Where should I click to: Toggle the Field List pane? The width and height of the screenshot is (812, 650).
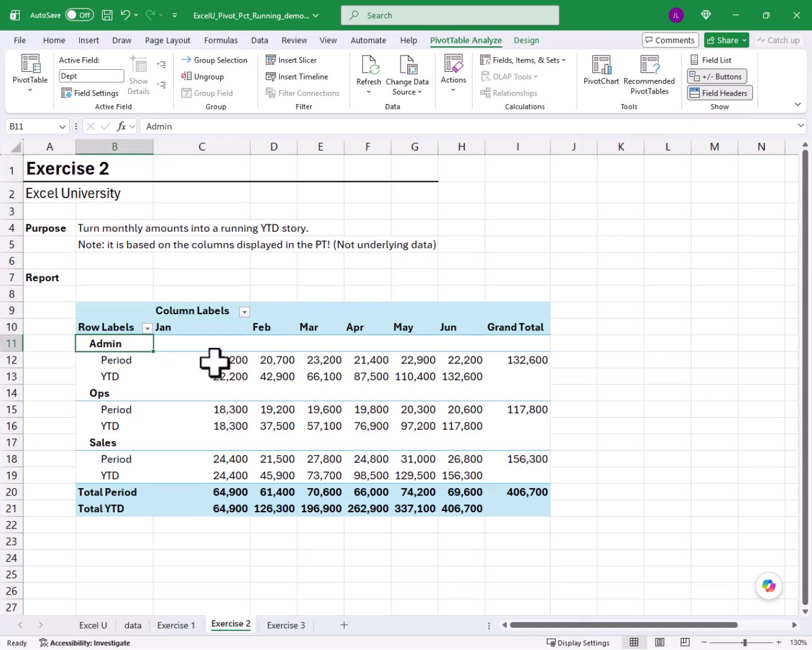[710, 60]
